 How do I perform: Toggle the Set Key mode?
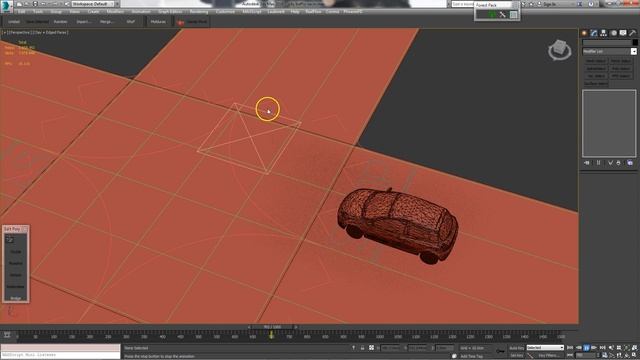(x=516, y=356)
